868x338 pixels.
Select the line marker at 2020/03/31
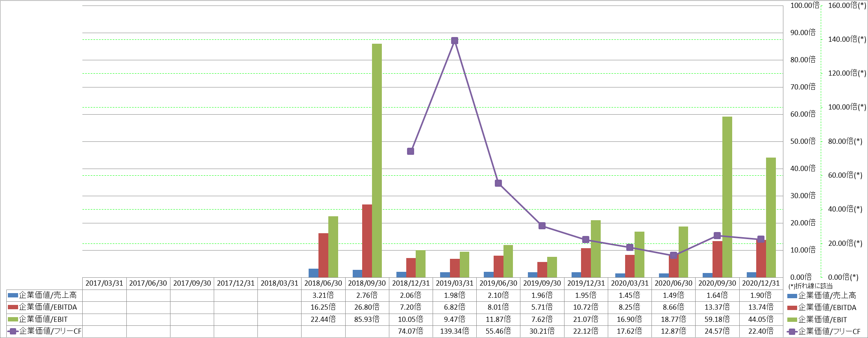(x=630, y=247)
